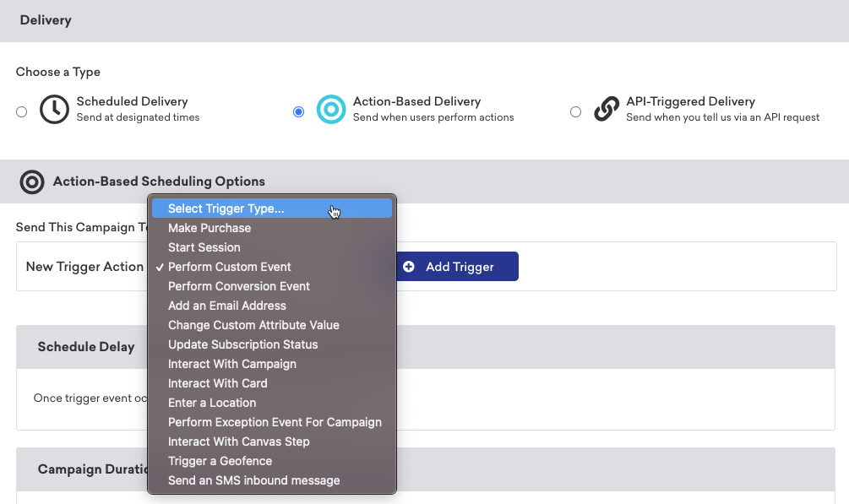849x504 pixels.
Task: Select Interact With Campaign option
Action: [232, 364]
